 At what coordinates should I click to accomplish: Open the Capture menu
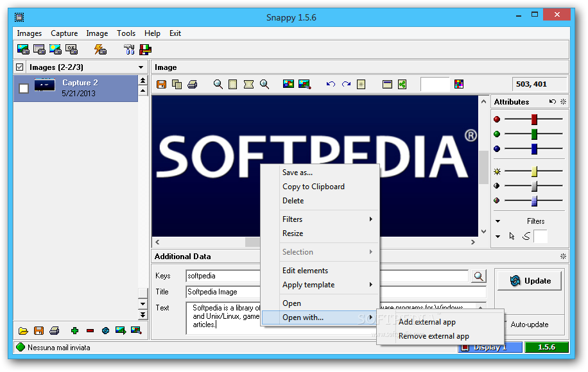tap(64, 33)
